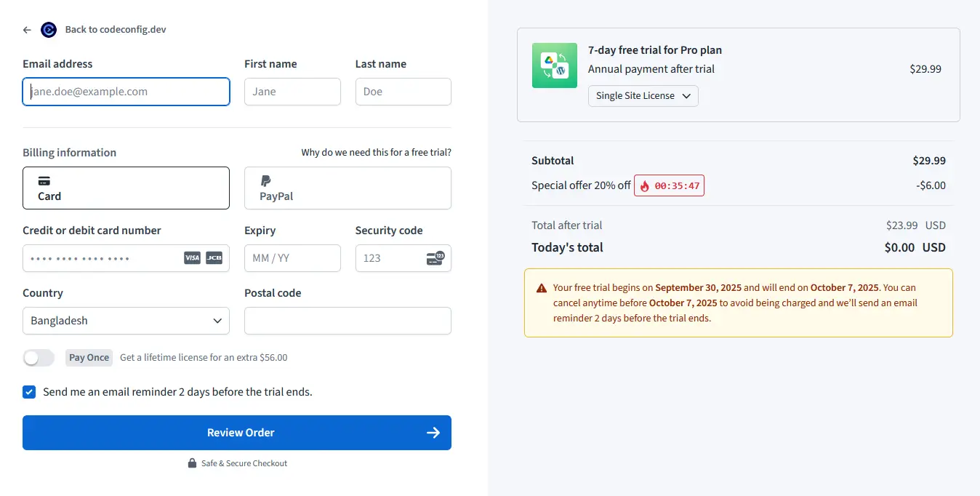The width and height of the screenshot is (980, 496).
Task: Open "Why do we need this" link
Action: (x=376, y=153)
